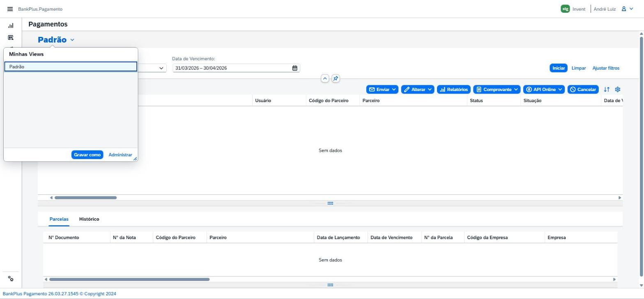Open the API Online dropdown button

click(x=544, y=89)
